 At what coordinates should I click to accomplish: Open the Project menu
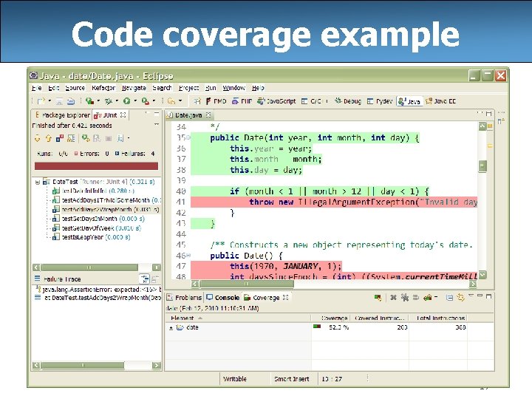click(x=188, y=88)
